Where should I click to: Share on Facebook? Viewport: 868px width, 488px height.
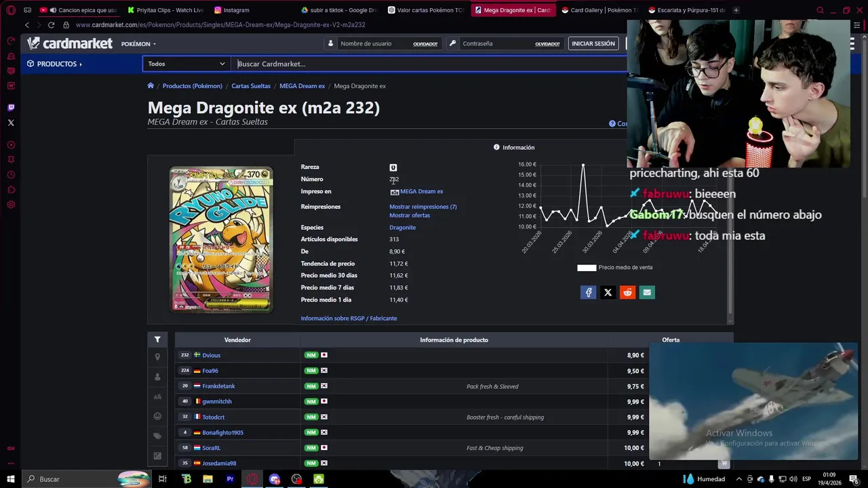coord(588,292)
